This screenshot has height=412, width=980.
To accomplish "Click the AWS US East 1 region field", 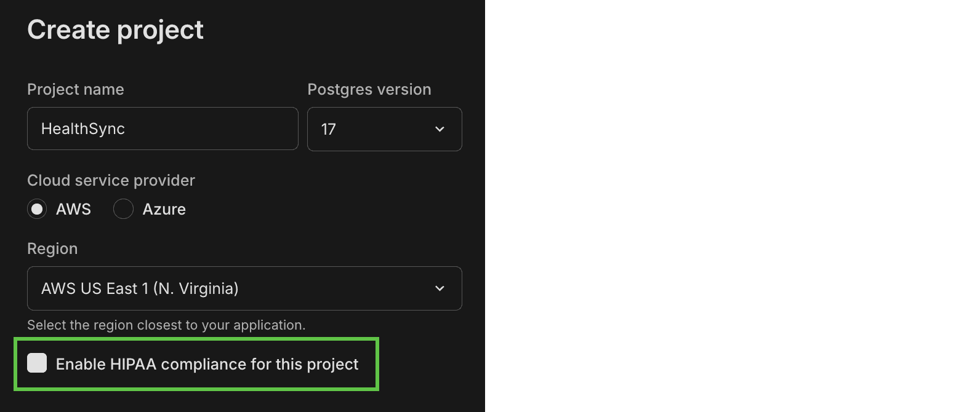I will point(244,288).
